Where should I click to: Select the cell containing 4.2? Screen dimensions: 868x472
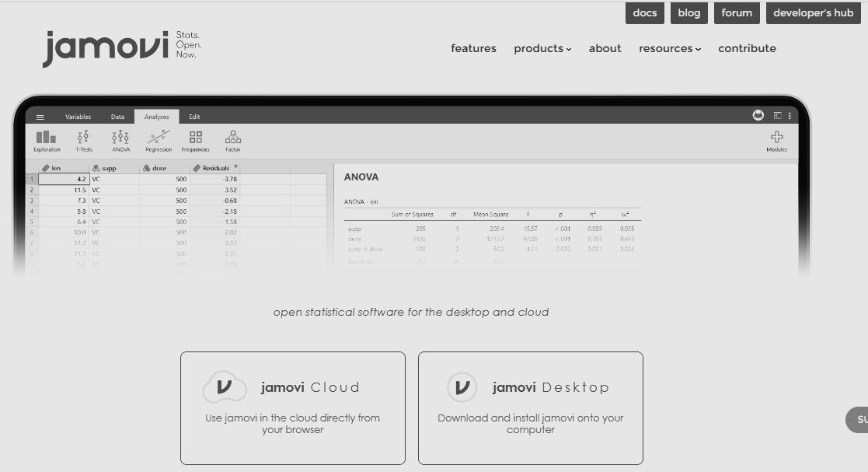coord(63,179)
